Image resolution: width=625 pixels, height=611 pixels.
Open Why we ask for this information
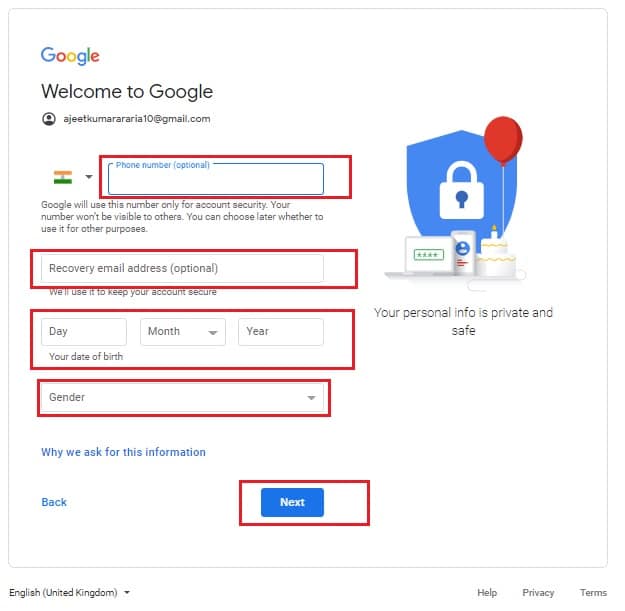tap(124, 453)
